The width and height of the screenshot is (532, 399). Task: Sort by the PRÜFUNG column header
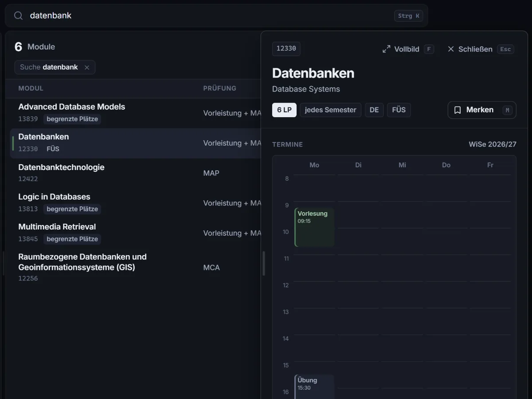220,88
